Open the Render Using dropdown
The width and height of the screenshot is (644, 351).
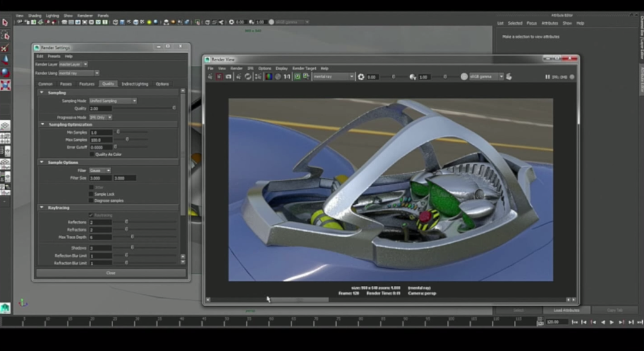click(78, 73)
